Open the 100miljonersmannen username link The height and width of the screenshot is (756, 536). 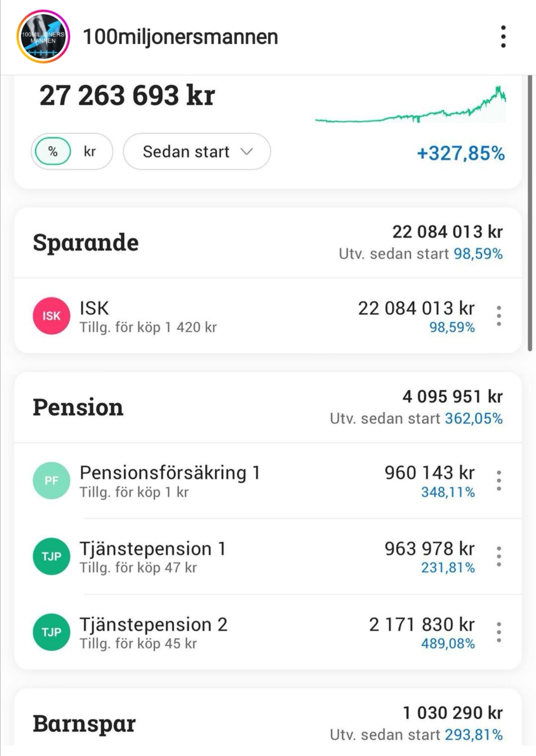[x=180, y=37]
